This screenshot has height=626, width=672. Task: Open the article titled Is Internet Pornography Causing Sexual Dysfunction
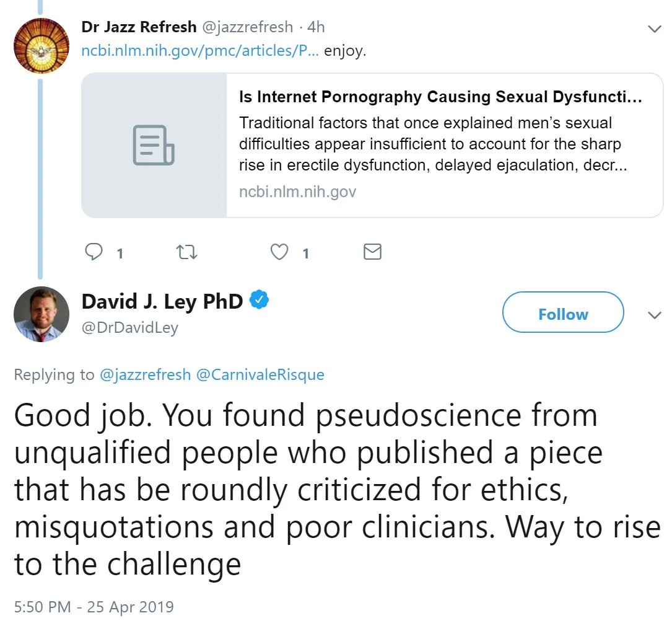pyautogui.click(x=440, y=97)
